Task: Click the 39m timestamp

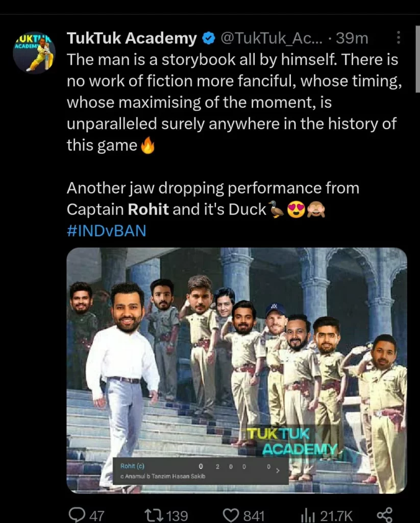Action: coord(352,38)
